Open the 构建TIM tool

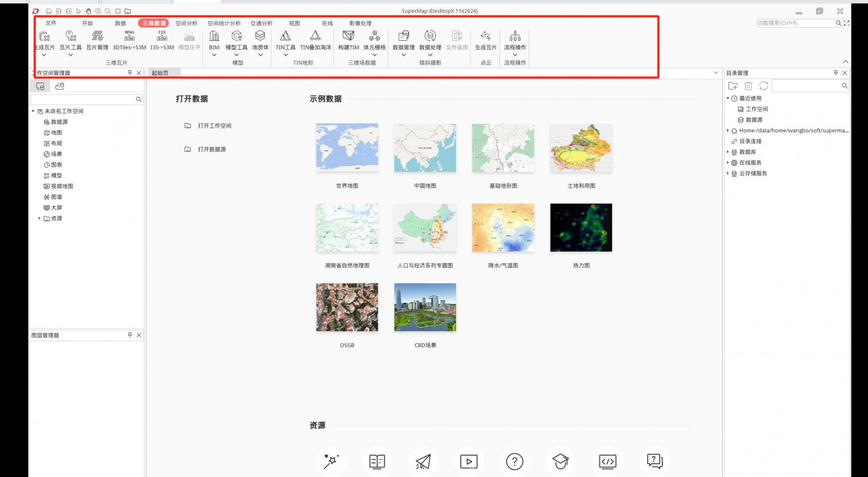349,40
